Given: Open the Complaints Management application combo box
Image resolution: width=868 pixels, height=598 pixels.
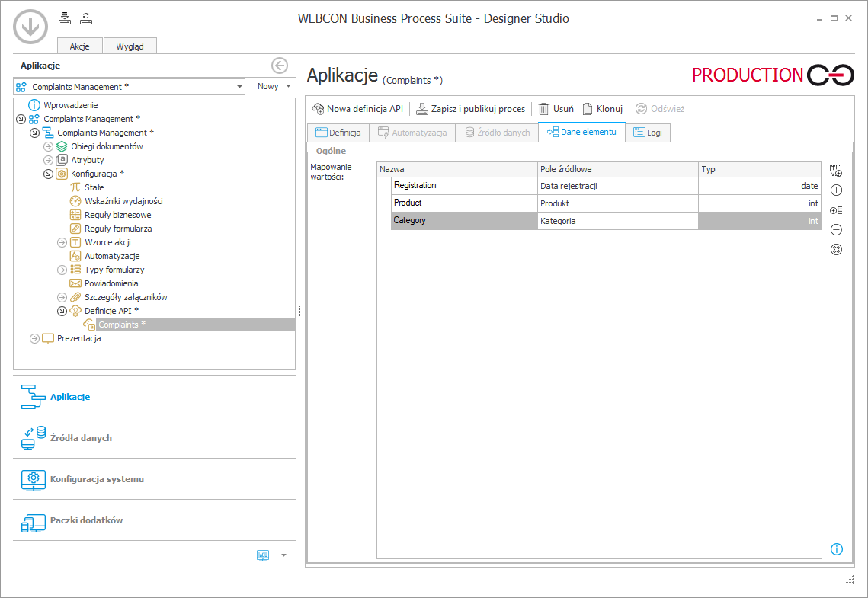Looking at the screenshot, I should coord(129,87).
